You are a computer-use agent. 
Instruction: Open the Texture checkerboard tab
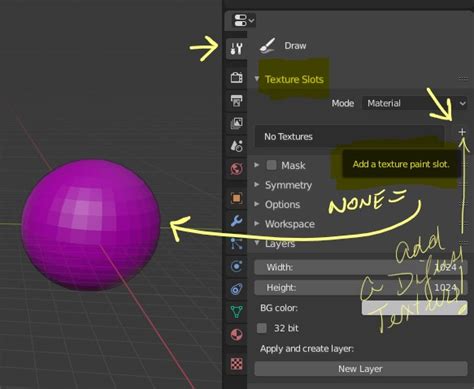tap(236, 363)
